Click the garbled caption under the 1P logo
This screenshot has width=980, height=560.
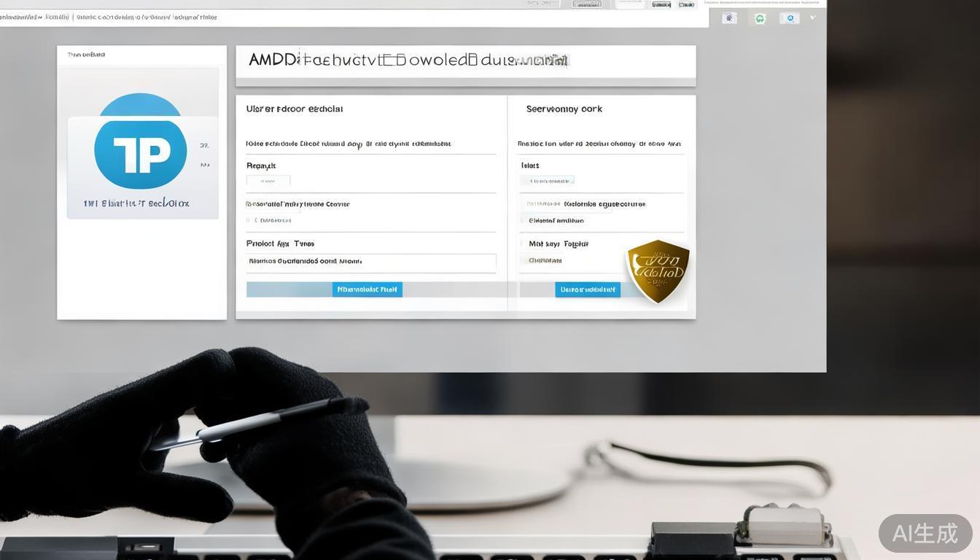[136, 203]
